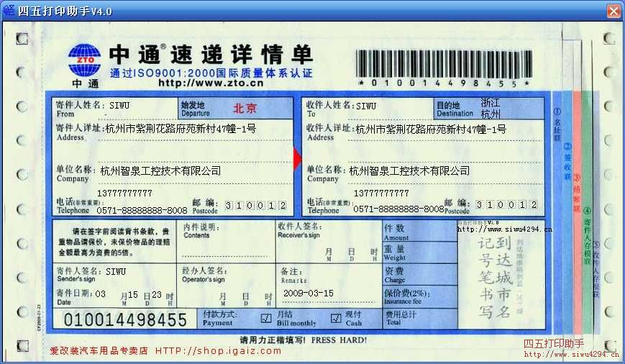Viewport: 625px width, 364px height.
Task: Click the siwu4294.cn URL above 记到 box
Action: 504,229
